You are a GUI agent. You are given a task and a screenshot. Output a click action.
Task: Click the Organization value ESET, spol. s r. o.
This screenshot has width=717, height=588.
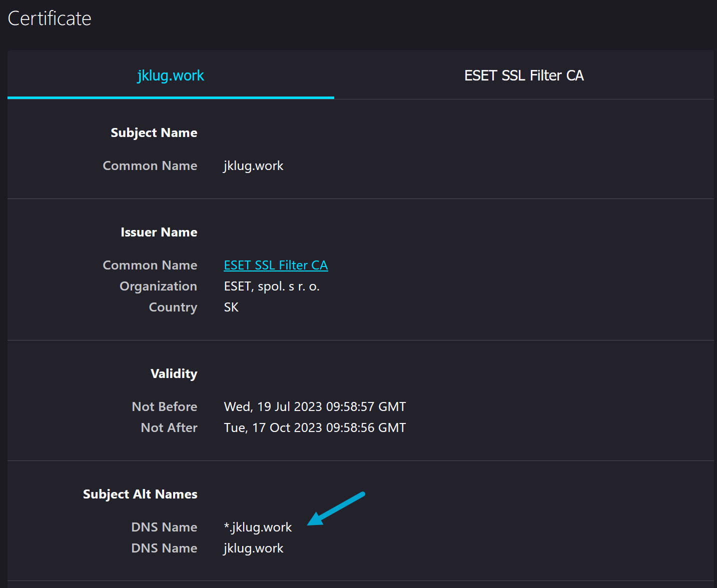coord(272,286)
